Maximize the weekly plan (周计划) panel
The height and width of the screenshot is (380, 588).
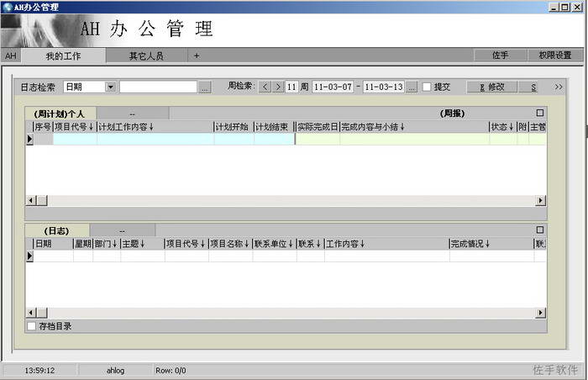pyautogui.click(x=540, y=113)
